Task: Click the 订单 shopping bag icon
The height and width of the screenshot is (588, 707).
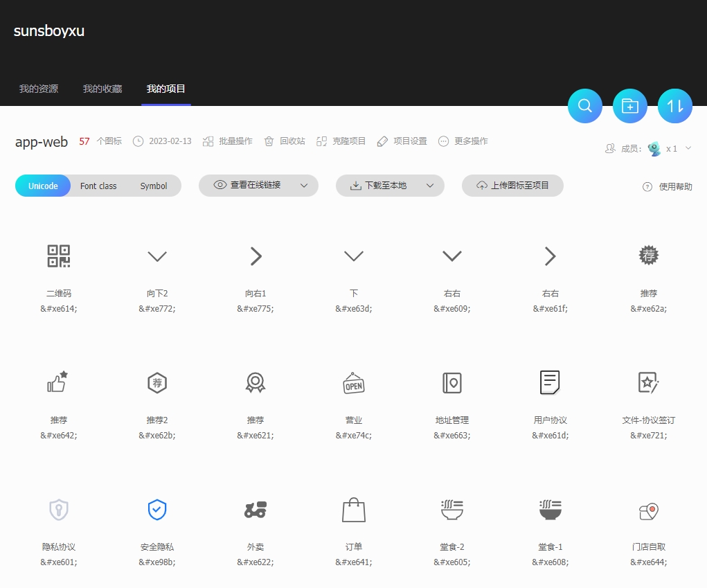Action: click(353, 510)
